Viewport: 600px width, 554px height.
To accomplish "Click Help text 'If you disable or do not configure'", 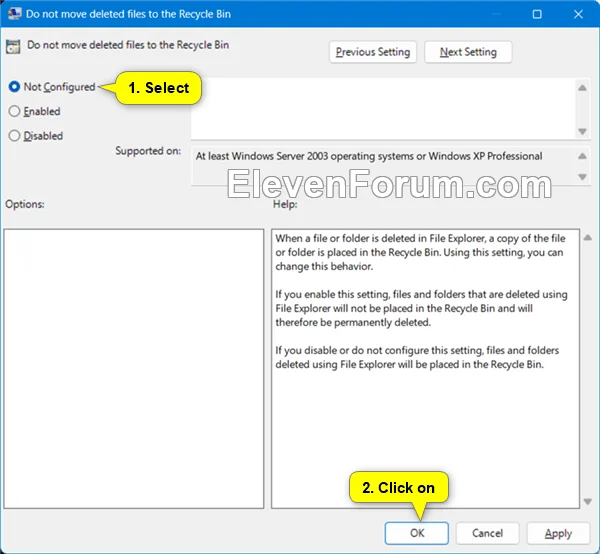I will click(x=417, y=357).
